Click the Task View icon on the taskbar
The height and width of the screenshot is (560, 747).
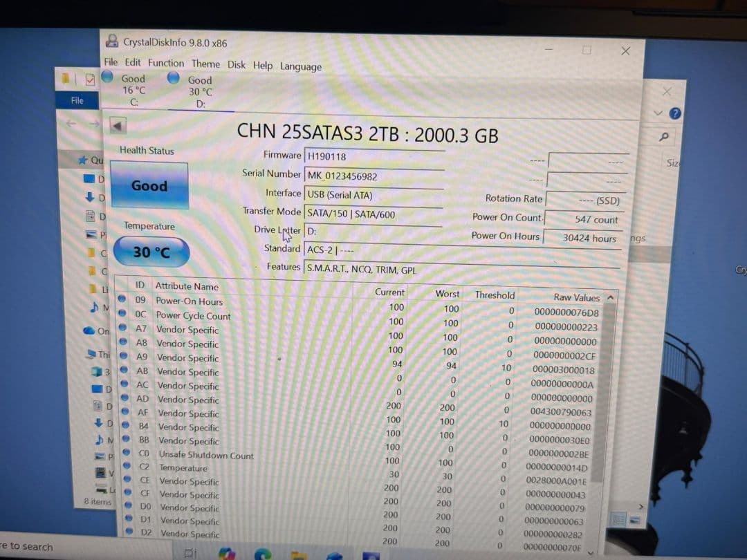pos(191,553)
